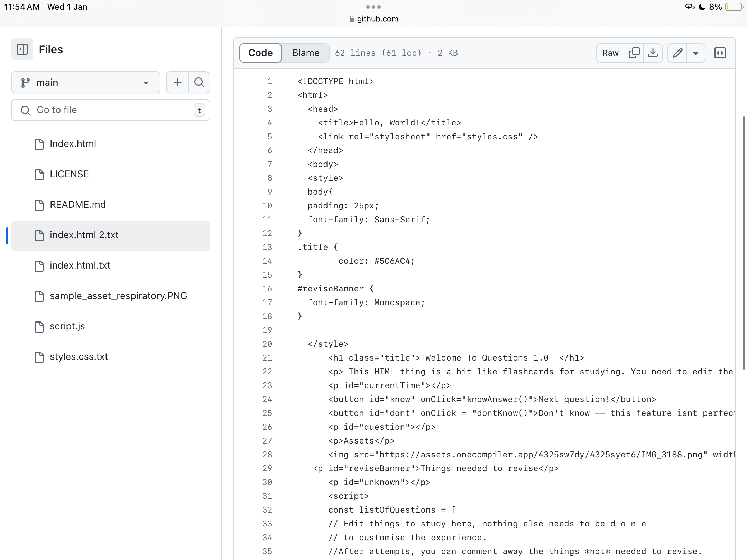Click the git branch icon beside main
Image resolution: width=747 pixels, height=560 pixels.
click(25, 83)
